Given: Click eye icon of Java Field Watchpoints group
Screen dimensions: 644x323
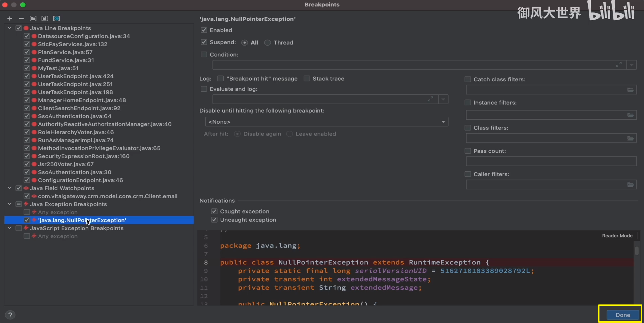Looking at the screenshot, I should (26, 188).
